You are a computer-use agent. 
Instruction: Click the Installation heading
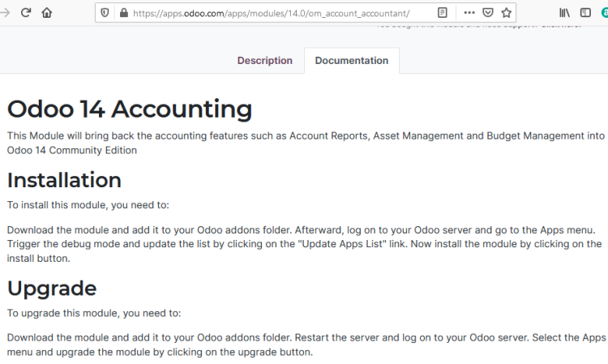[64, 180]
